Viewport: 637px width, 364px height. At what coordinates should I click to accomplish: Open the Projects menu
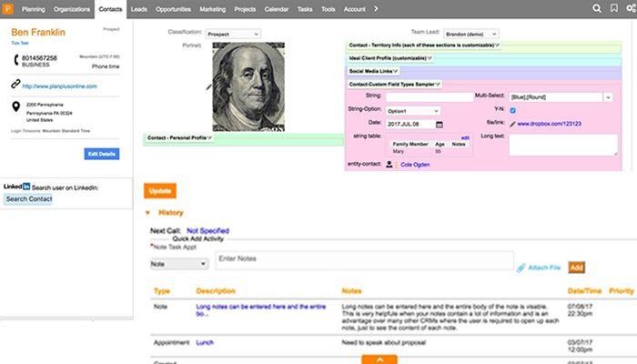coord(245,9)
